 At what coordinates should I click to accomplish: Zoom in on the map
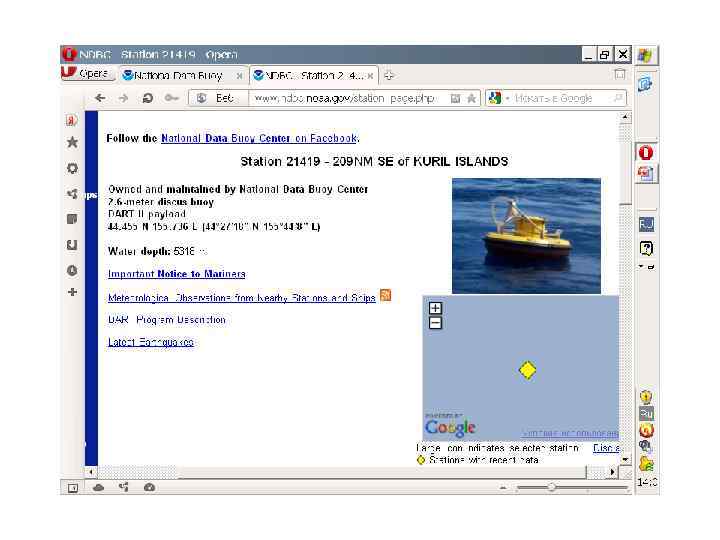tap(435, 308)
